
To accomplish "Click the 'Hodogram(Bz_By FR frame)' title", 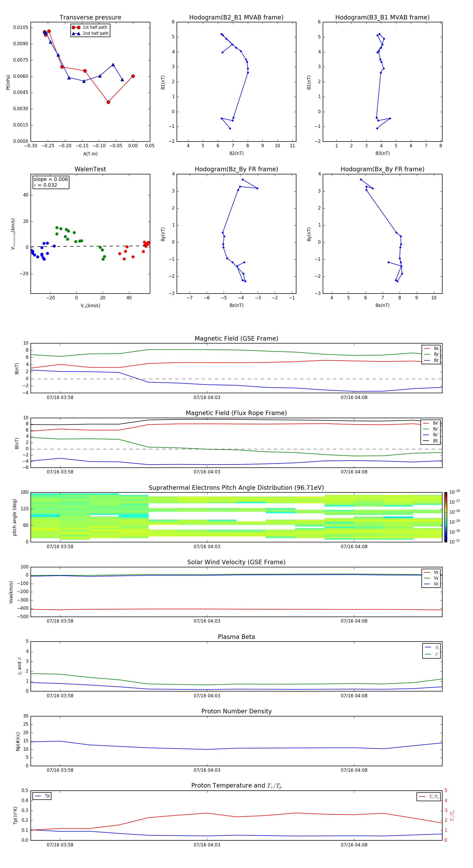I will click(x=236, y=169).
